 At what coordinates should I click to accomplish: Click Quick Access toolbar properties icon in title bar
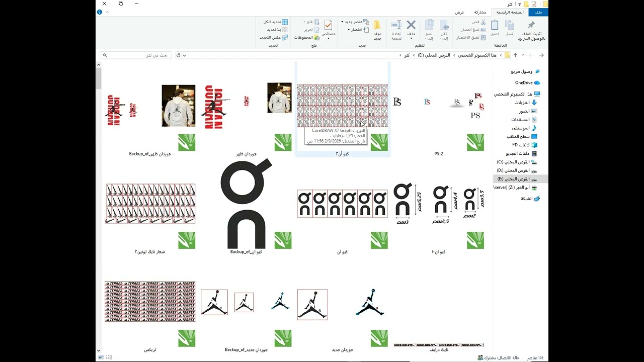coord(534,4)
